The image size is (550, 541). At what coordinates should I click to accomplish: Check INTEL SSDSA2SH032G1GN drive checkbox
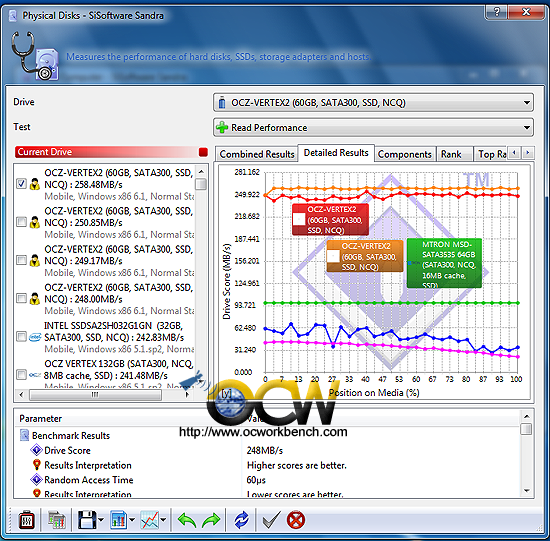(21, 336)
